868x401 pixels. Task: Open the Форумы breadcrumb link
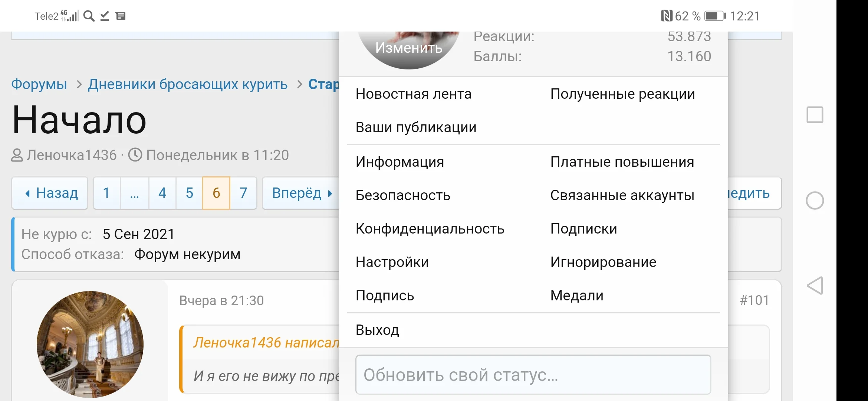pos(39,84)
